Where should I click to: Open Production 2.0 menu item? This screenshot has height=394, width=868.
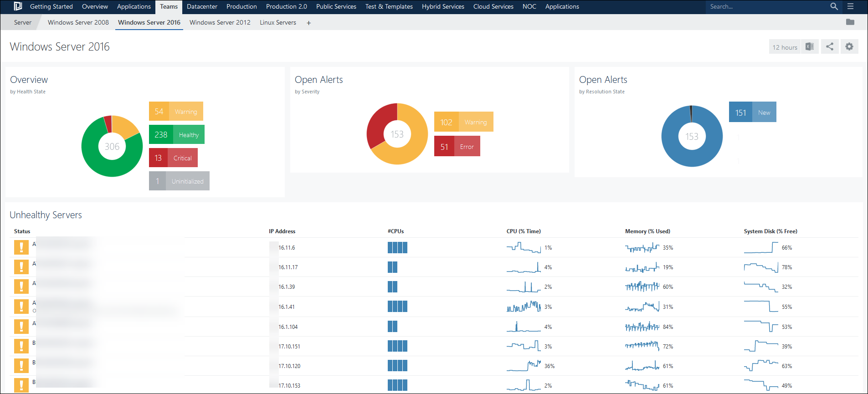pos(287,6)
